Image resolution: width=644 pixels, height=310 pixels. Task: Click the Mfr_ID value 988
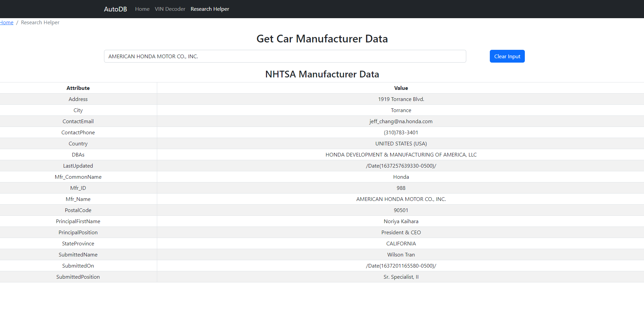[401, 188]
